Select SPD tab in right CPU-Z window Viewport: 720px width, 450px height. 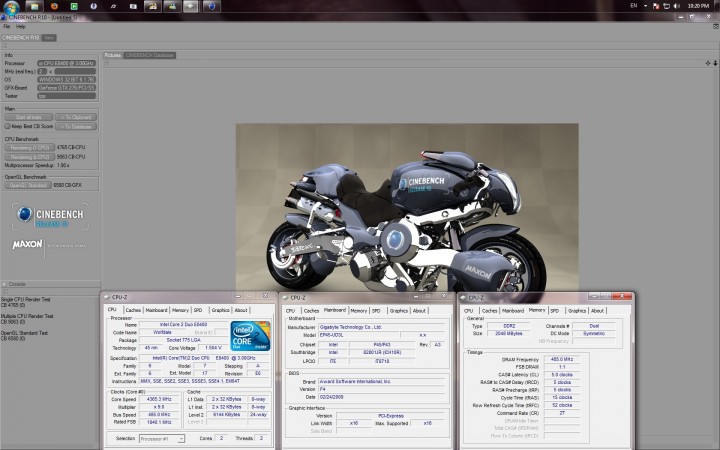tap(555, 310)
